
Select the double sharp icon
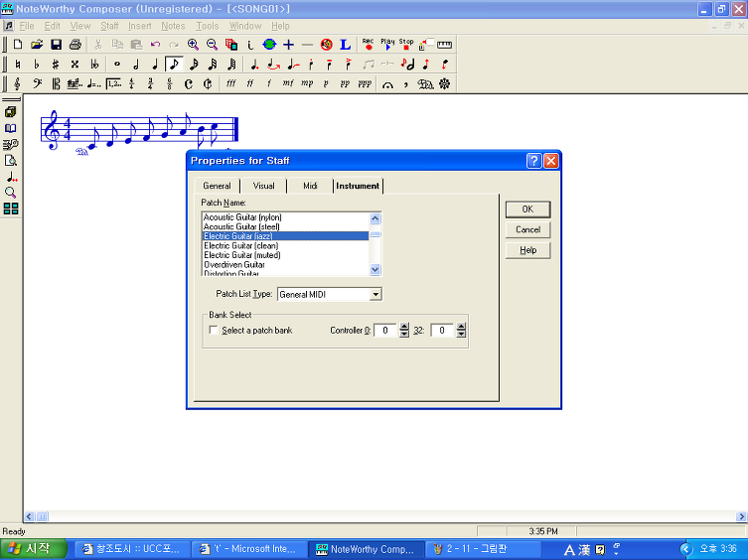pyautogui.click(x=75, y=64)
